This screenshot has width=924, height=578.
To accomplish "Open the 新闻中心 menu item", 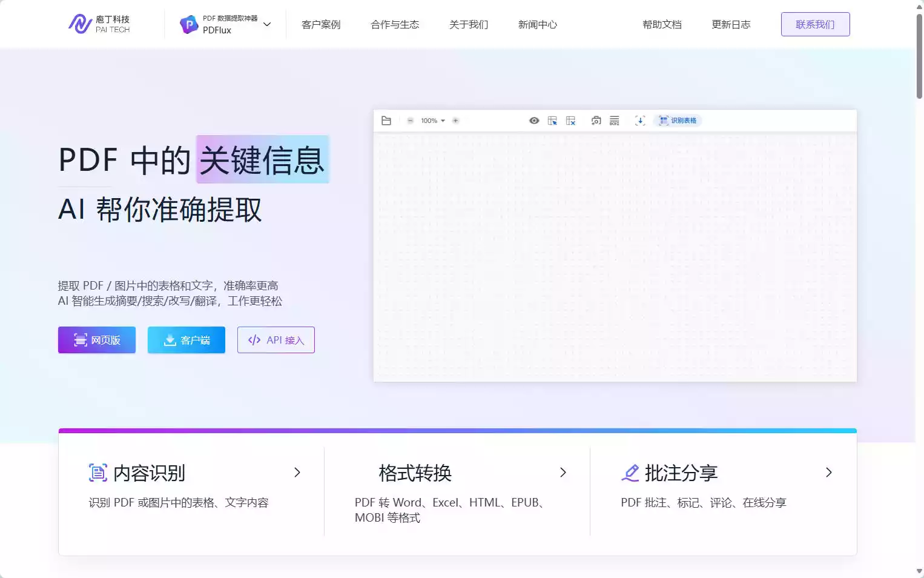I will 537,24.
